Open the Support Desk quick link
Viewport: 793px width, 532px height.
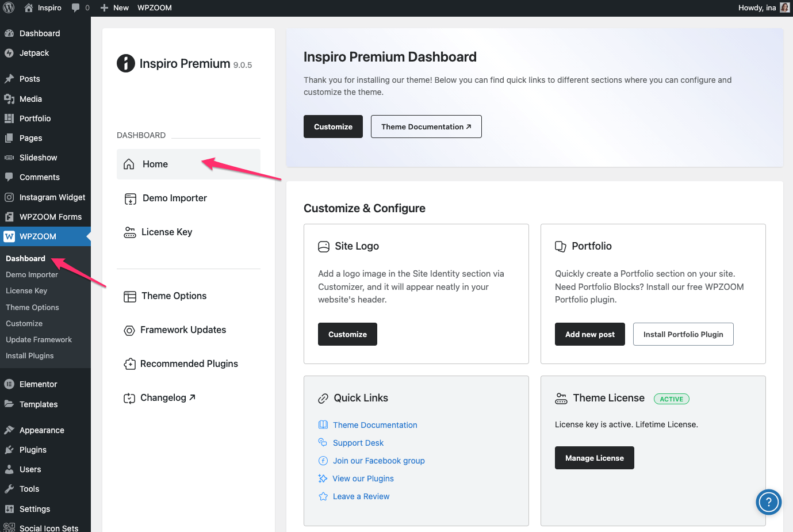[358, 443]
